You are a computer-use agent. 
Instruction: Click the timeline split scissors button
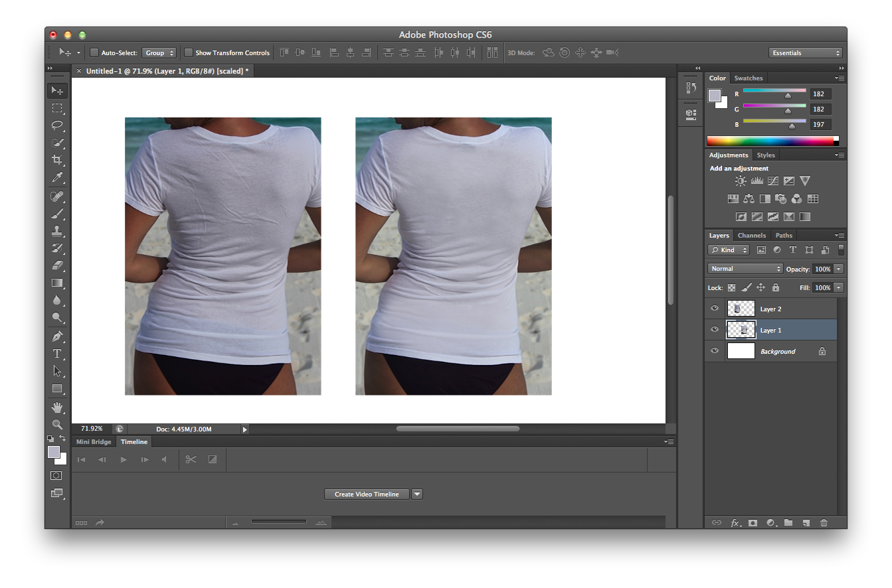[191, 459]
